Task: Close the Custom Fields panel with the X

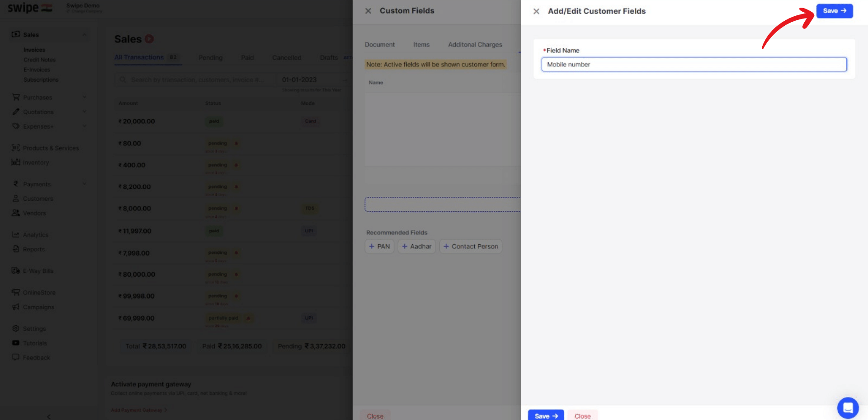Action: coord(368,11)
